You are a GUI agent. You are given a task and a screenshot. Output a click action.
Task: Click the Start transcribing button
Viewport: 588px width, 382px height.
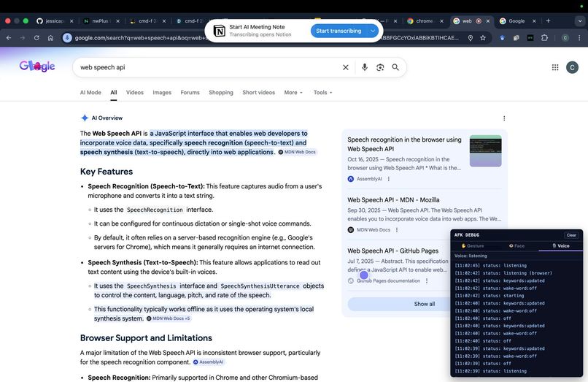coord(339,31)
